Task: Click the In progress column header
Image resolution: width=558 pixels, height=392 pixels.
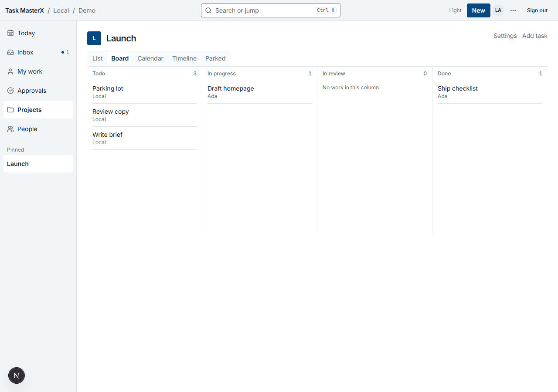Action: coord(221,74)
